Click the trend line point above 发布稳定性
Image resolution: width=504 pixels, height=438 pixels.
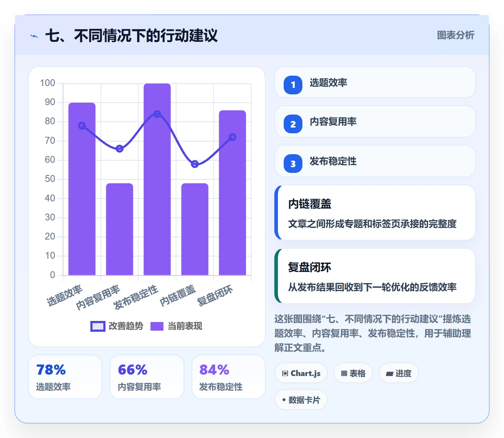(x=157, y=114)
